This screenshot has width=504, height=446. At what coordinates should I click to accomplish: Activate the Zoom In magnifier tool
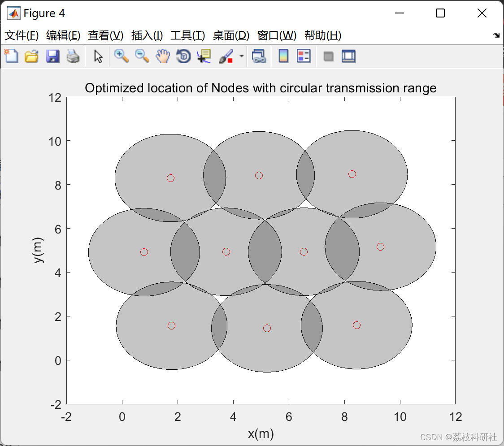[121, 56]
